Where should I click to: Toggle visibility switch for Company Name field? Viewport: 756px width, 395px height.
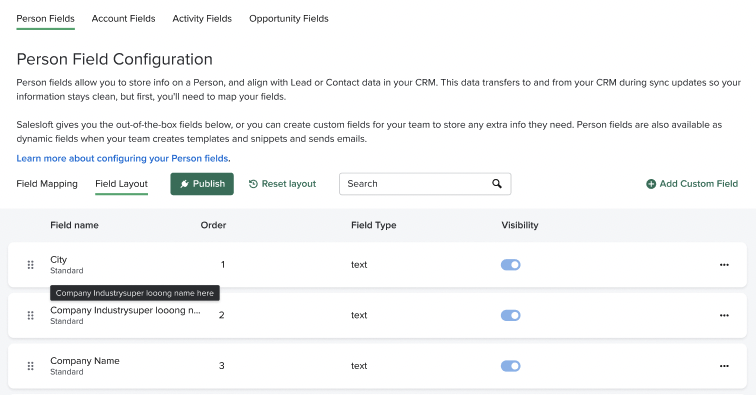coord(511,366)
